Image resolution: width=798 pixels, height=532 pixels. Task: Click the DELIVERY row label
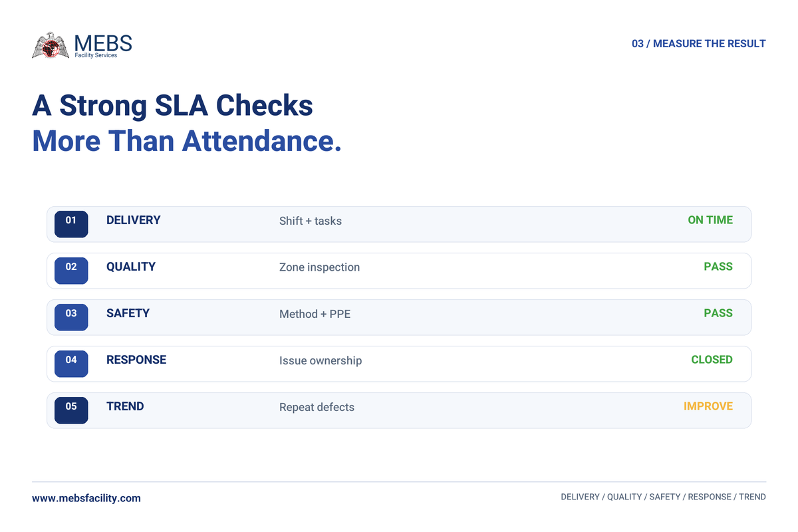tap(134, 220)
